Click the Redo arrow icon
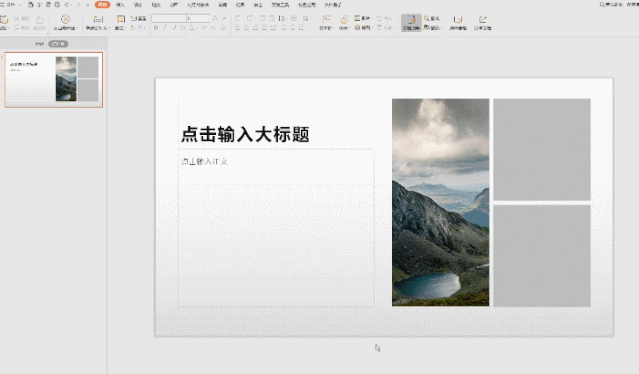This screenshot has height=374, width=639. (x=78, y=5)
